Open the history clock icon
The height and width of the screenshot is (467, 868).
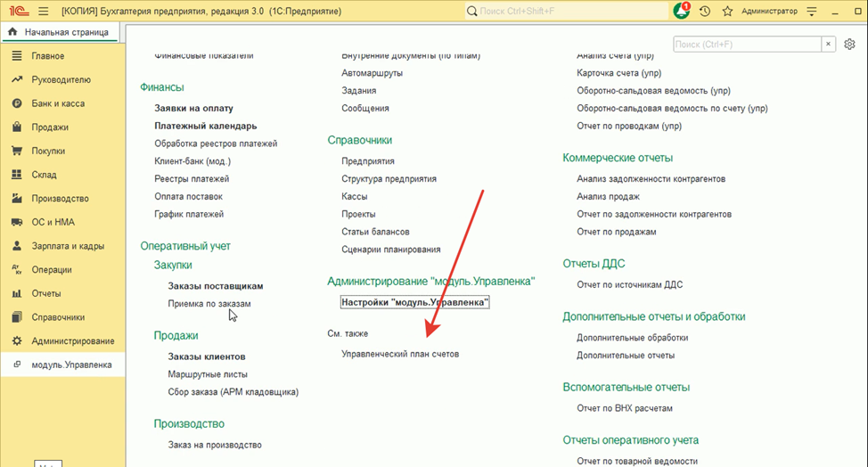pyautogui.click(x=705, y=11)
